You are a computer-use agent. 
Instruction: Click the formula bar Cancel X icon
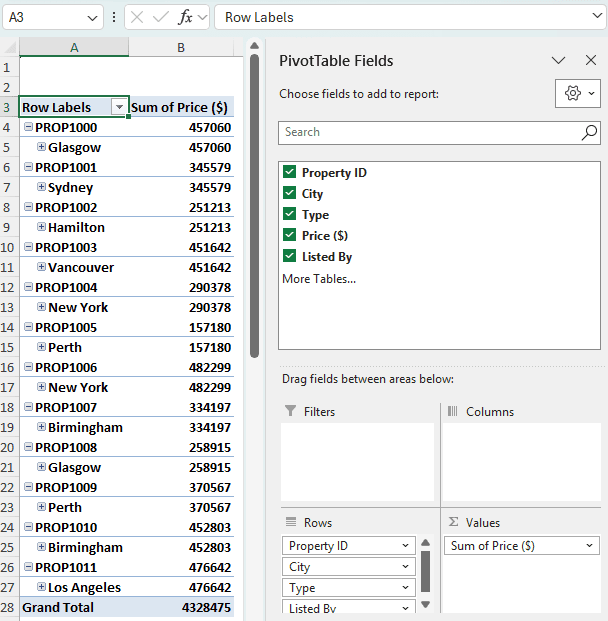pyautogui.click(x=137, y=17)
